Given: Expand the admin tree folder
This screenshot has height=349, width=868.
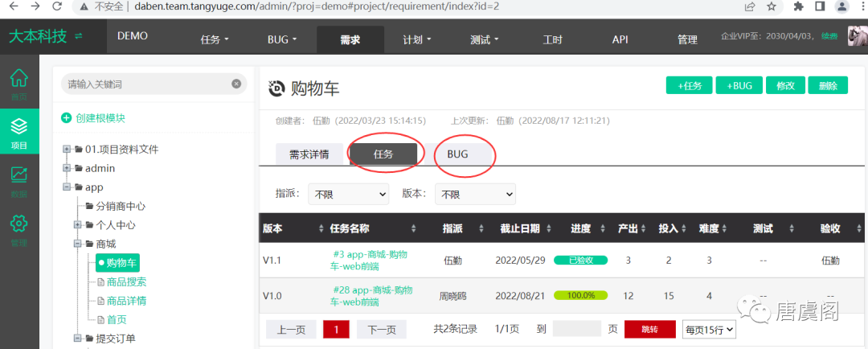Looking at the screenshot, I should (67, 168).
